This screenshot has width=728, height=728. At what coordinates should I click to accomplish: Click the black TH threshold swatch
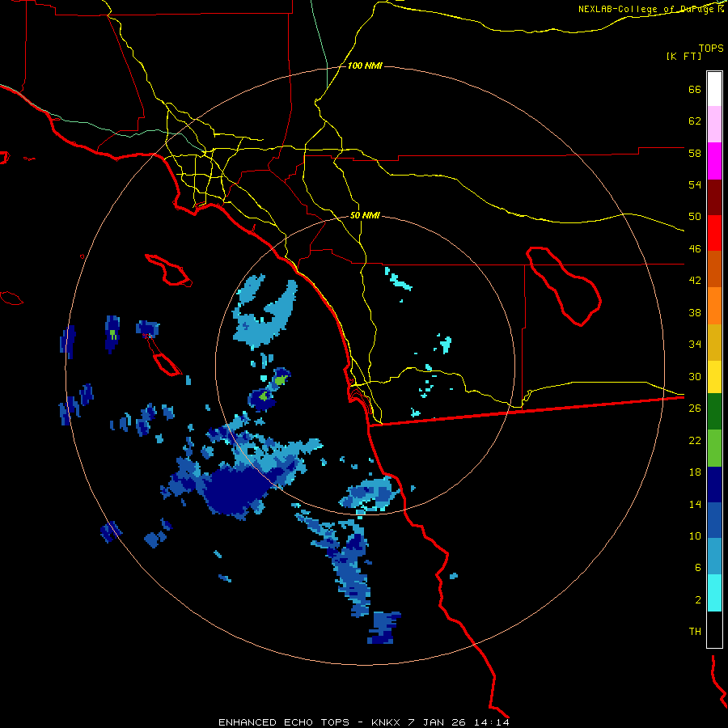coord(714,629)
